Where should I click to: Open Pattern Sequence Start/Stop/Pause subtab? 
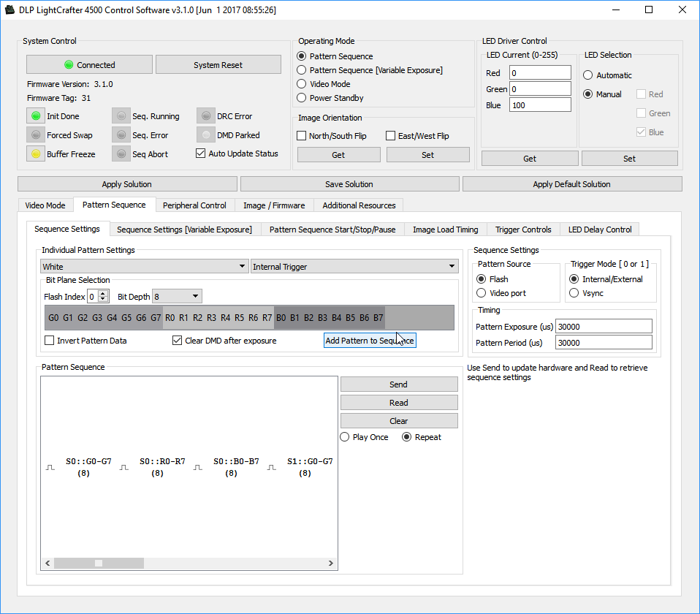(332, 230)
